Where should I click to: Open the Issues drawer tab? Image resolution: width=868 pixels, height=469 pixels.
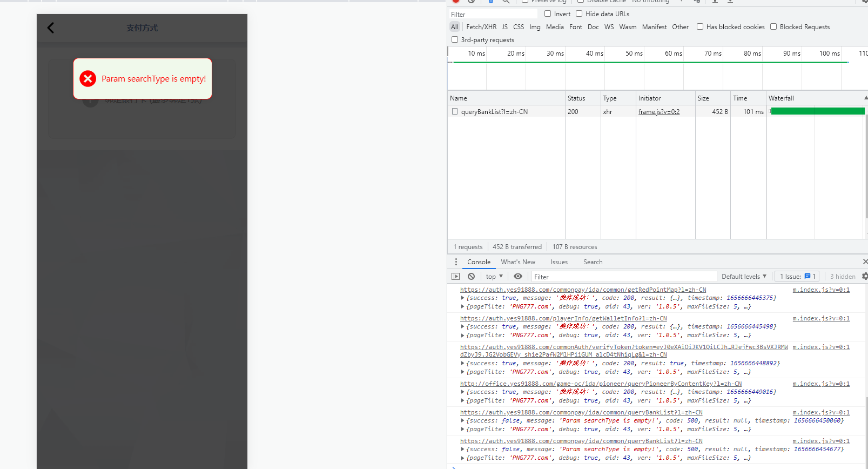559,262
